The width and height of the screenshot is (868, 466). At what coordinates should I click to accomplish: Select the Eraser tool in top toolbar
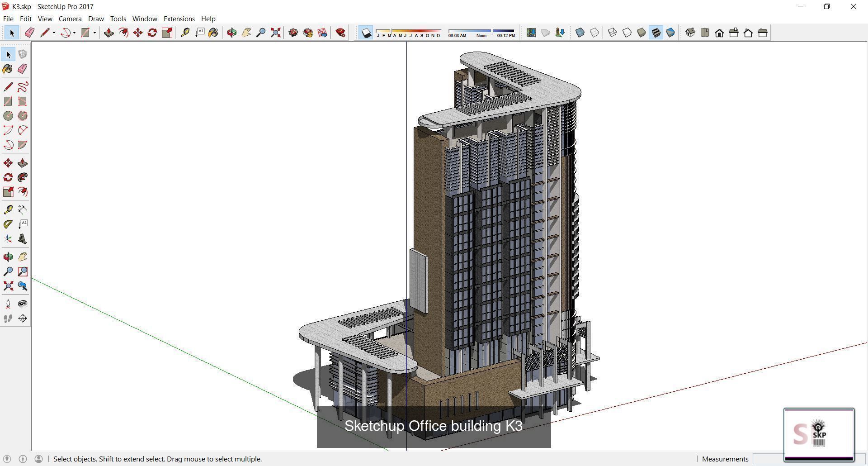29,33
